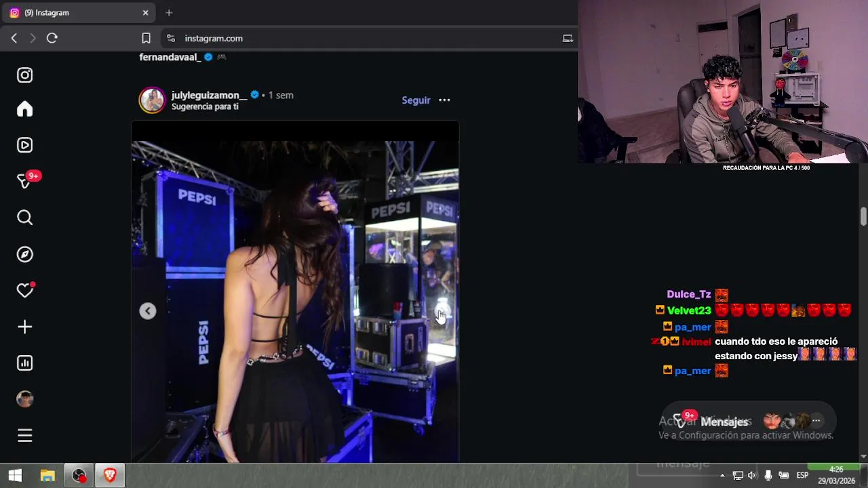
Task: Reload the page with refresh icon
Action: coord(52,39)
